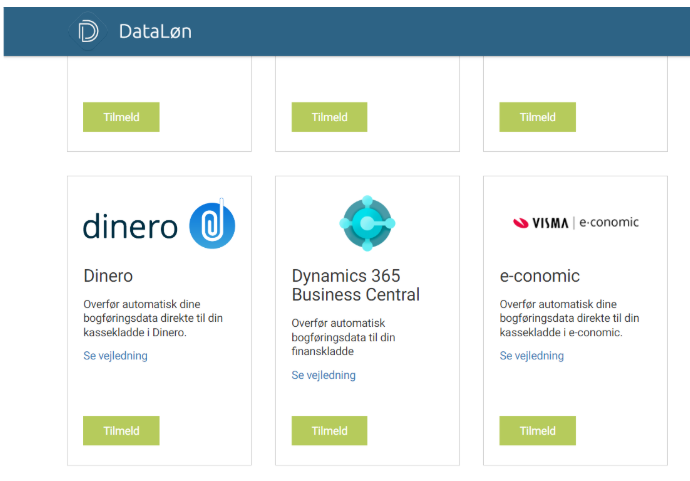The width and height of the screenshot is (690, 481).
Task: Open the Dinero card heading
Action: (x=108, y=276)
